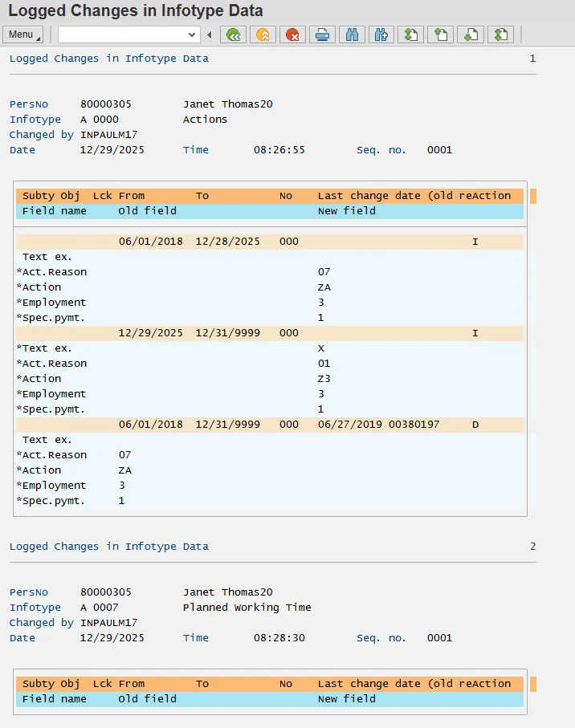Click the Find binoculars icon
Image resolution: width=575 pixels, height=728 pixels.
click(x=352, y=35)
